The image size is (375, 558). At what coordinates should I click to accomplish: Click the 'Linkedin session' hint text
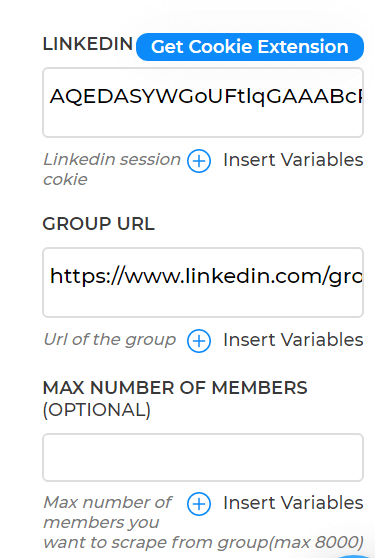point(112,159)
